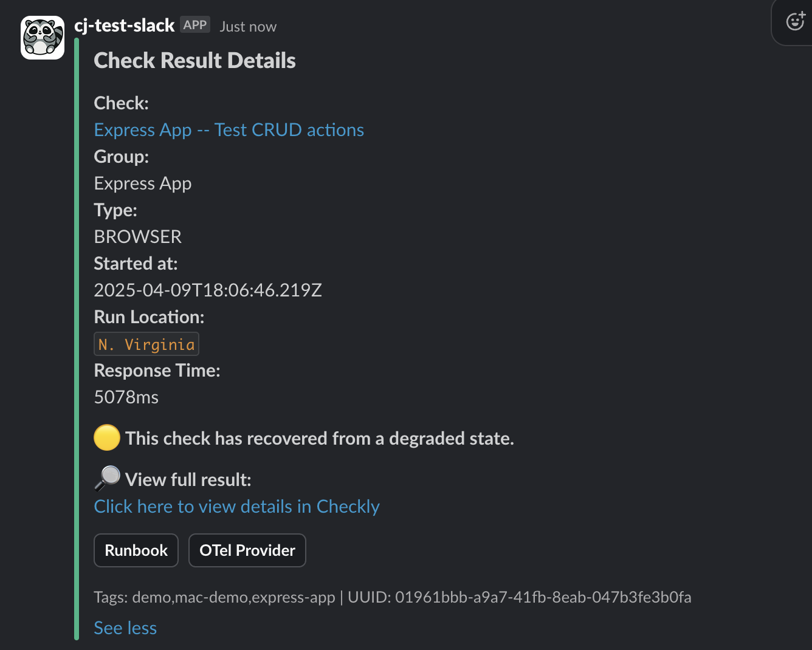Expand the emoji add-reaction control
Viewport: 812px width, 650px height.
tap(796, 21)
